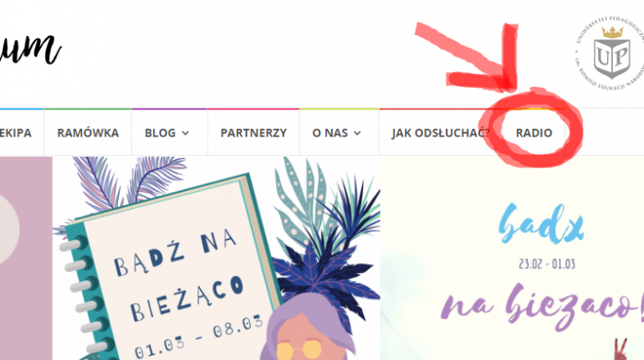Open the JAK ODSŁUCHAĆ? link
644x360 pixels.
[x=441, y=133]
